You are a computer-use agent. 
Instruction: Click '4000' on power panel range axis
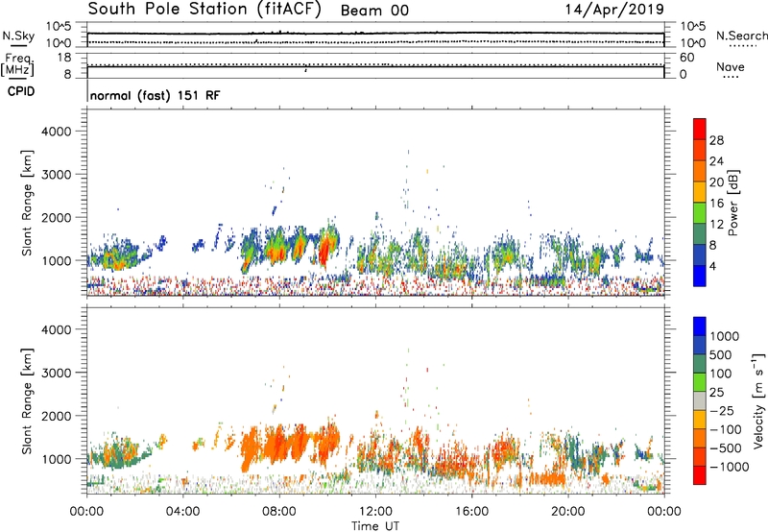point(56,132)
